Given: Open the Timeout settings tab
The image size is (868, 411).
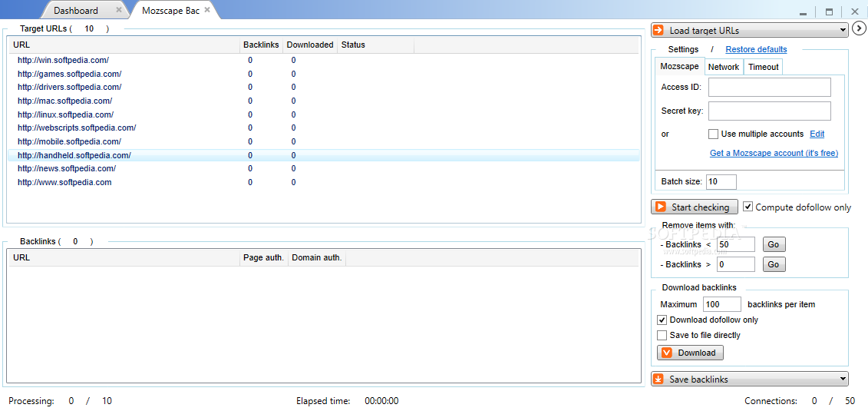Looking at the screenshot, I should pyautogui.click(x=764, y=67).
